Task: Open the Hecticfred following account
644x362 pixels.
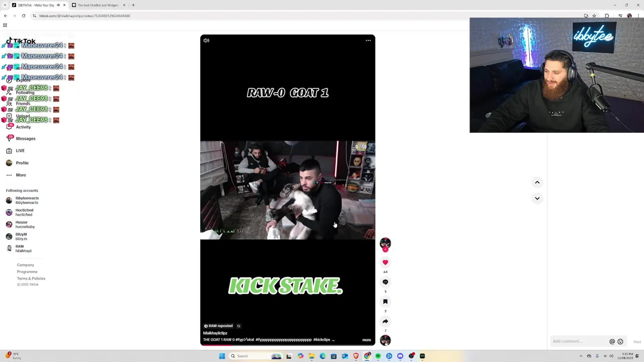Action: (20, 212)
